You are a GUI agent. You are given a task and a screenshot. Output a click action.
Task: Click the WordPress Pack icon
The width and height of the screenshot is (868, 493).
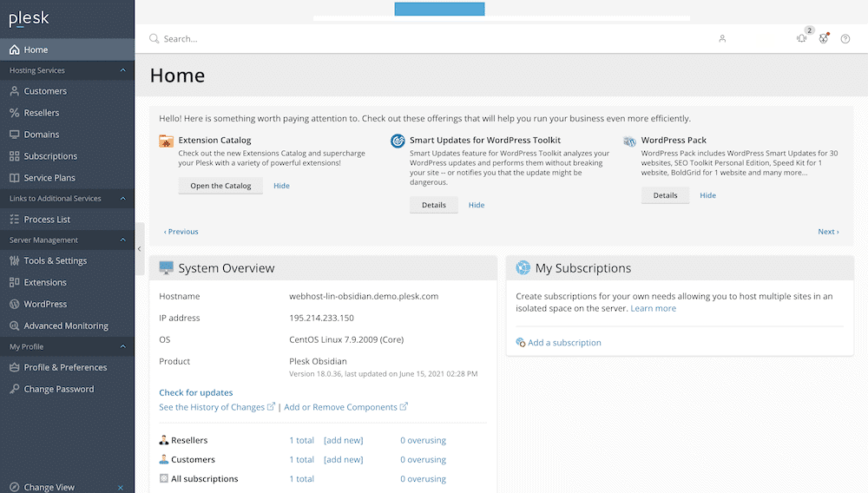(629, 141)
